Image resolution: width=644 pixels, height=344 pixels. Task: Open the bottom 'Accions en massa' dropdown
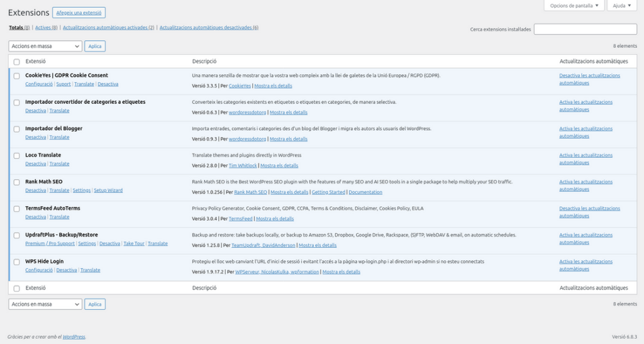pyautogui.click(x=45, y=304)
